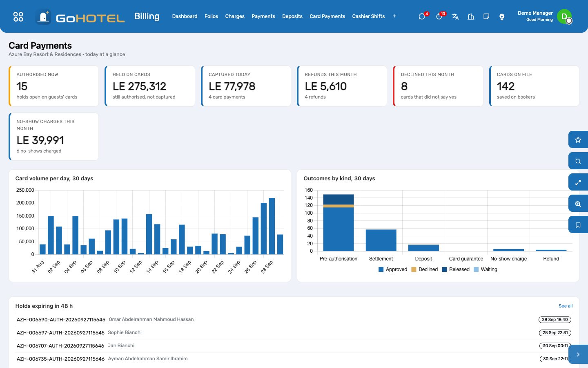
Task: Click the favorites star side button
Action: (578, 140)
